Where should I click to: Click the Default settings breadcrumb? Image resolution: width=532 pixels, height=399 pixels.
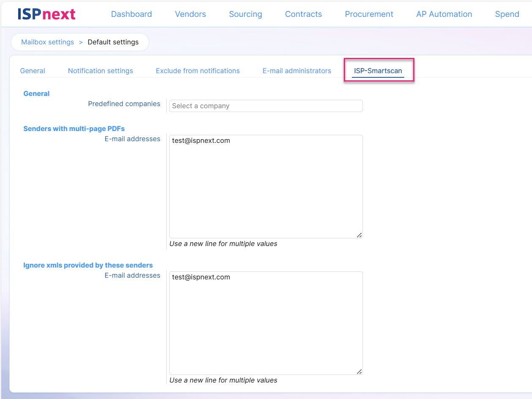(113, 42)
